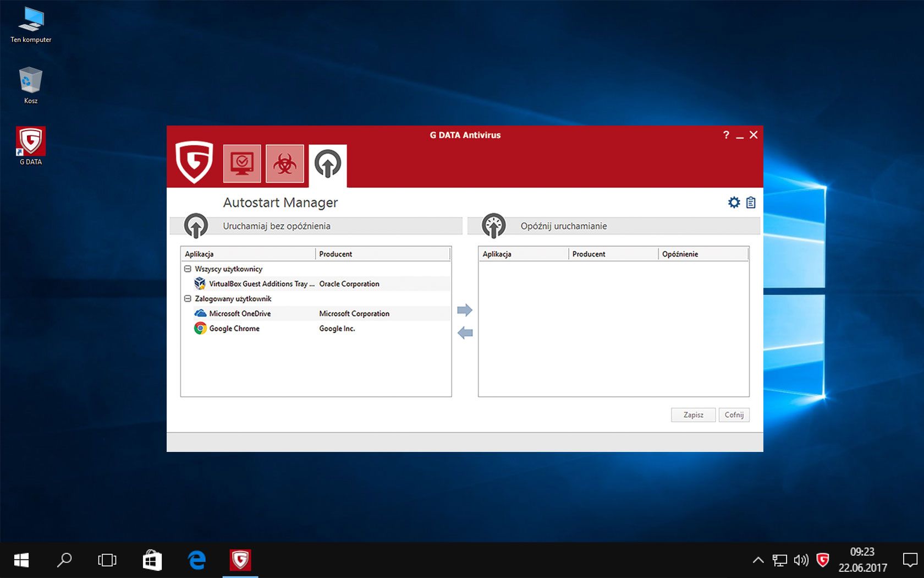This screenshot has height=578, width=924.
Task: Move app back with left arrow
Action: [x=465, y=332]
